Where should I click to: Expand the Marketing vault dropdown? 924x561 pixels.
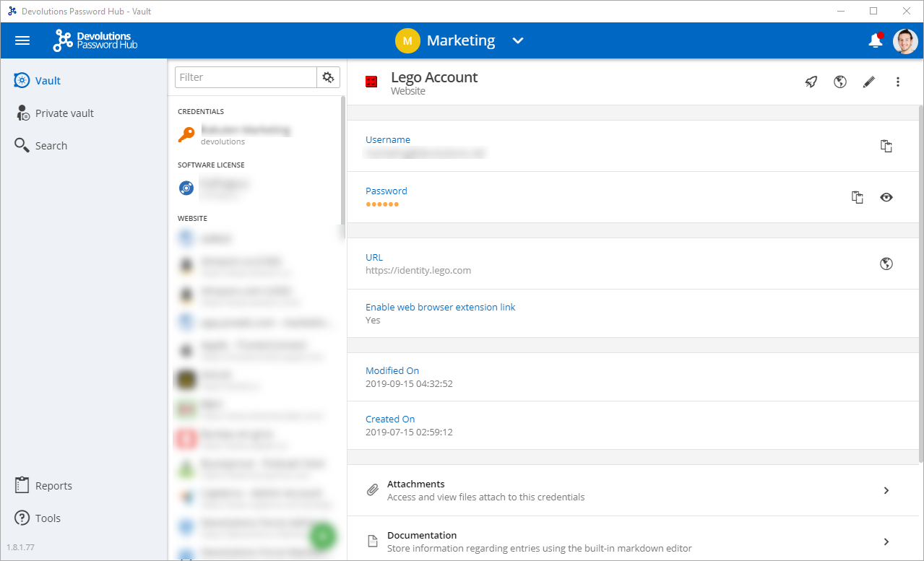517,41
